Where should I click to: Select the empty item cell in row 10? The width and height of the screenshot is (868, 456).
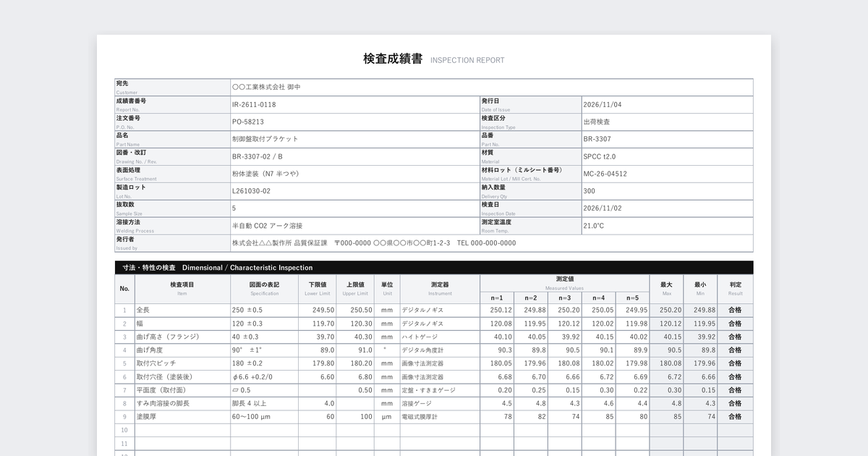pyautogui.click(x=182, y=430)
